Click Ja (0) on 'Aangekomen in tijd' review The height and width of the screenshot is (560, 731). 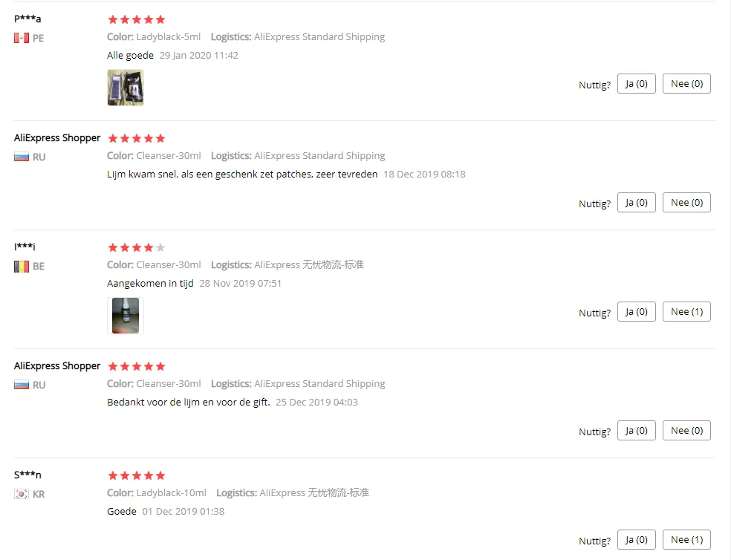click(x=637, y=312)
